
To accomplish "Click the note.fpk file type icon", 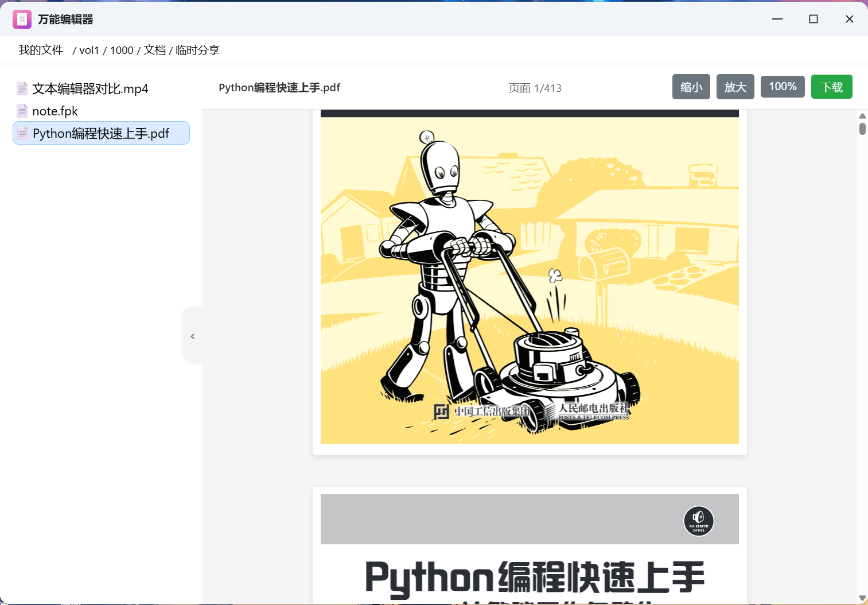I will coord(22,110).
